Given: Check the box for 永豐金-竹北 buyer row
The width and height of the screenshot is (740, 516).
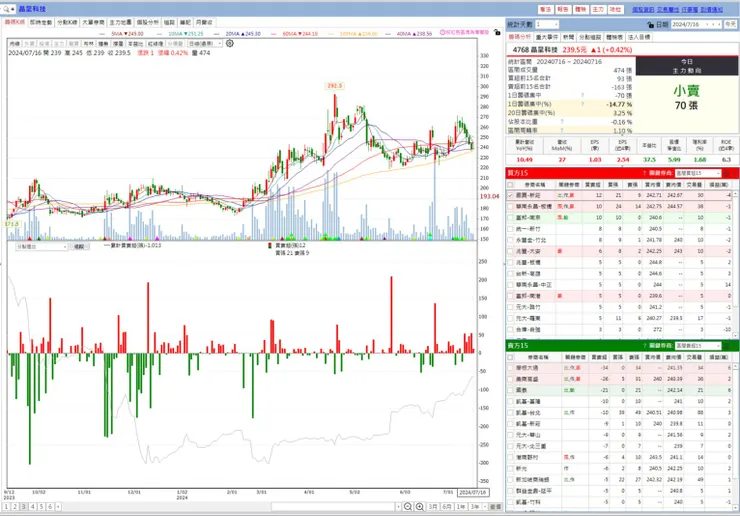Looking at the screenshot, I should (x=510, y=240).
